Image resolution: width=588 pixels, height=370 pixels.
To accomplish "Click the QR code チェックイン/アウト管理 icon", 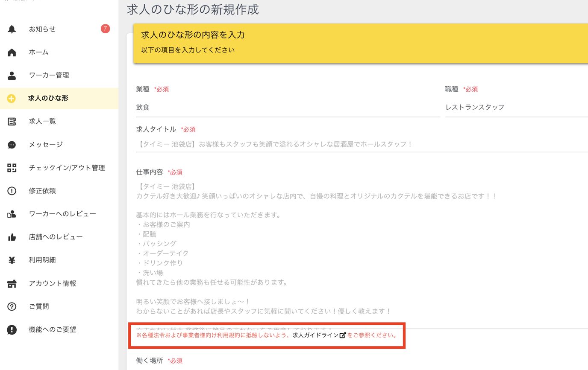I will 12,168.
